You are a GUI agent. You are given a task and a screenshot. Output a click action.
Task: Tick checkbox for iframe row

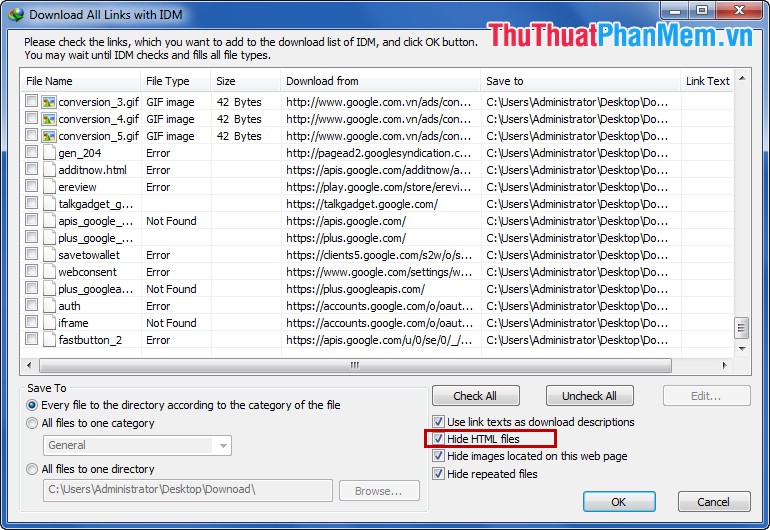click(x=31, y=322)
